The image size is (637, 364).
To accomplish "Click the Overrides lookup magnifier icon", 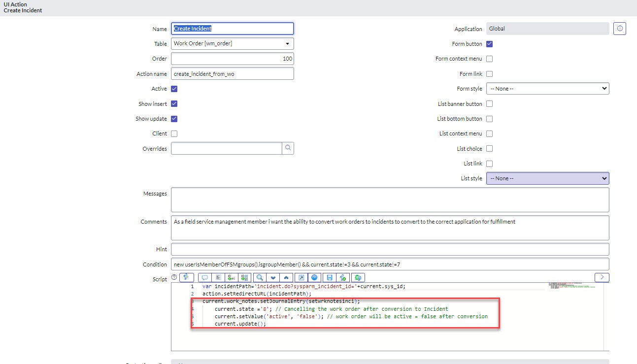I will coord(288,148).
